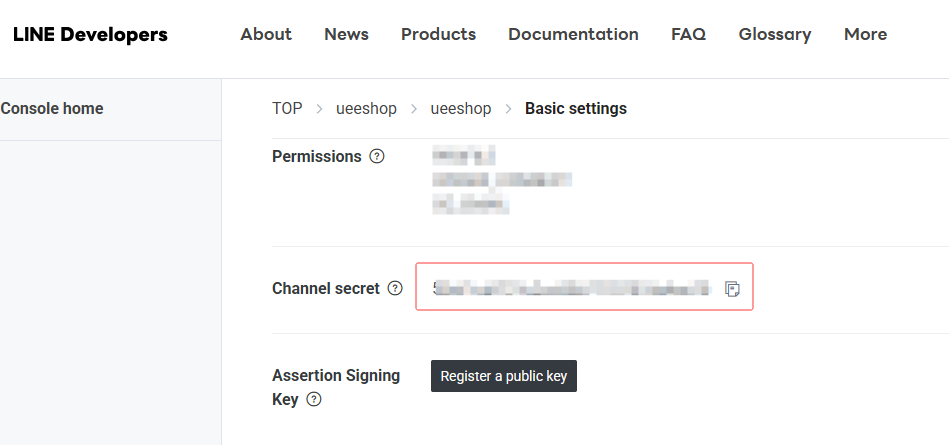The image size is (949, 445).
Task: Click the Channel secret value field
Action: click(x=571, y=289)
